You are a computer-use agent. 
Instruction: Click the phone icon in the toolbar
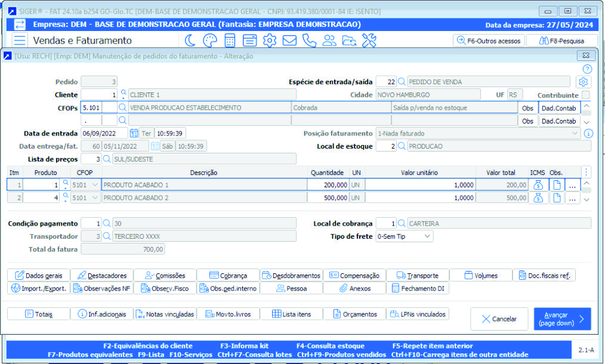click(x=308, y=41)
